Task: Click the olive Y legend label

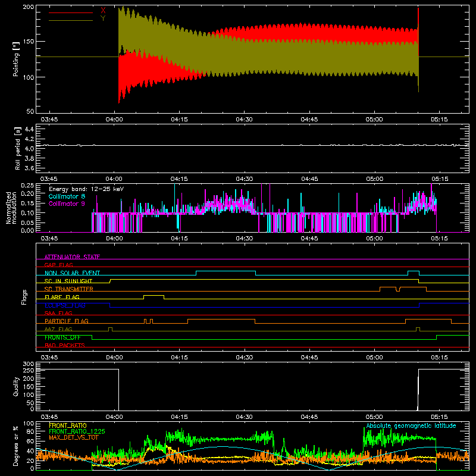Action: (103, 18)
